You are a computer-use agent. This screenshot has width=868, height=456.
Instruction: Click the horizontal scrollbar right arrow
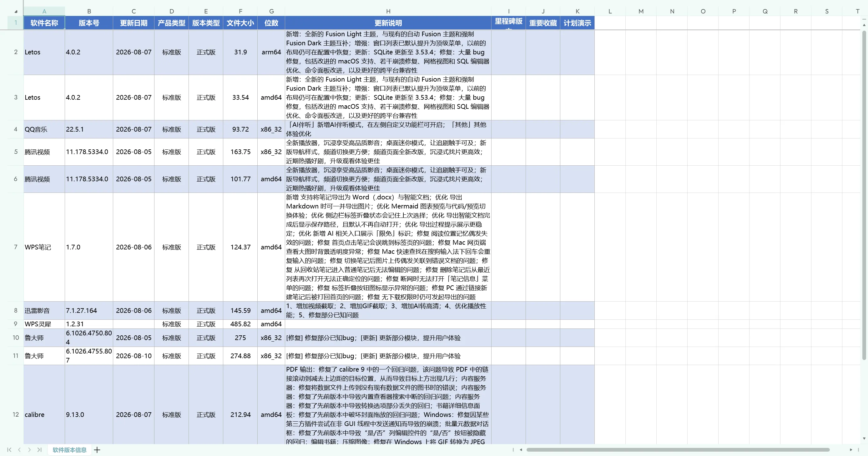[x=851, y=450]
